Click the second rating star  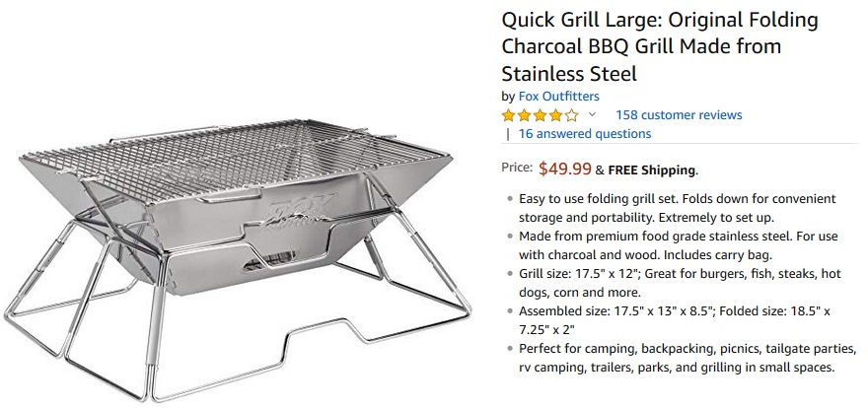coord(526,115)
